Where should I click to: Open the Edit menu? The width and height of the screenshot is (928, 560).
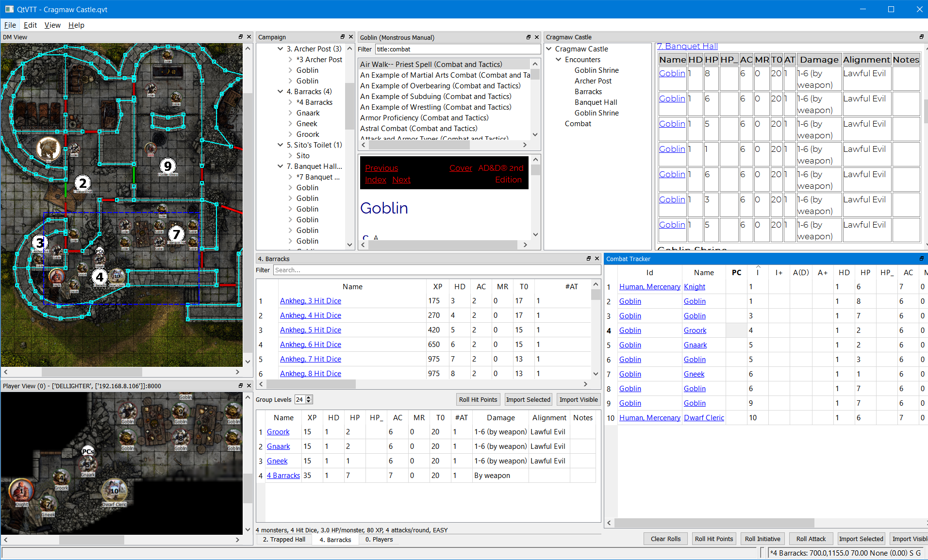(x=30, y=25)
